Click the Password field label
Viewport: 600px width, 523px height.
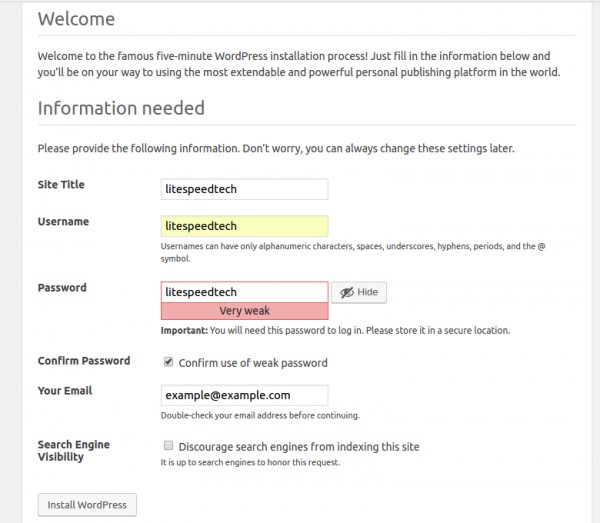pos(62,288)
